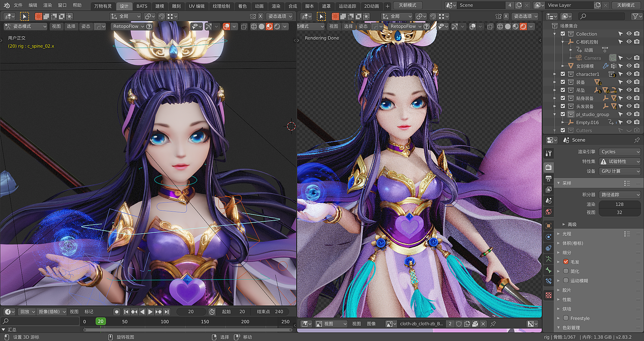Viewport: 644px width, 341px height.
Task: Open the 窗口 menu
Action: [x=62, y=5]
